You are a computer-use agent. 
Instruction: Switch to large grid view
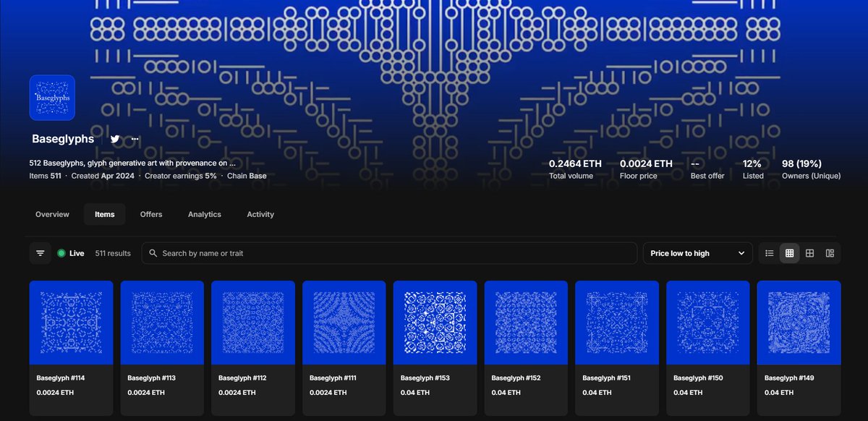click(810, 253)
